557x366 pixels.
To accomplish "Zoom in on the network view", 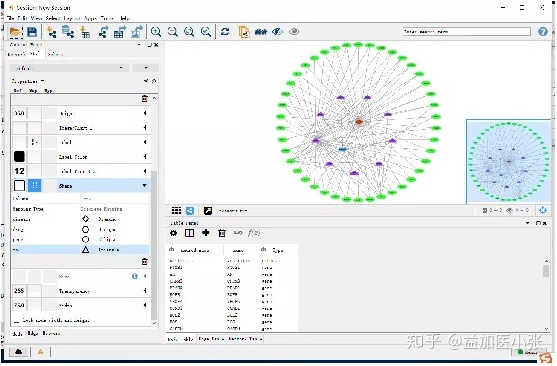I will [156, 32].
